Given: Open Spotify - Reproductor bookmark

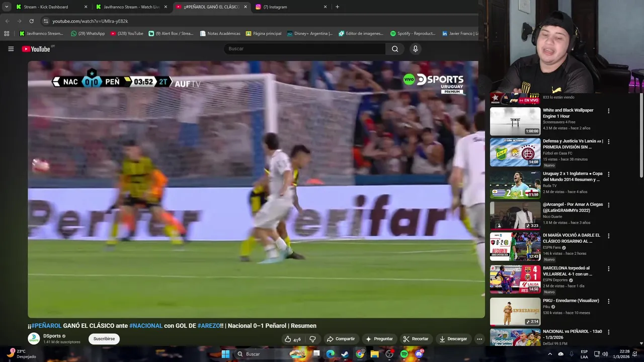Looking at the screenshot, I should tap(413, 34).
